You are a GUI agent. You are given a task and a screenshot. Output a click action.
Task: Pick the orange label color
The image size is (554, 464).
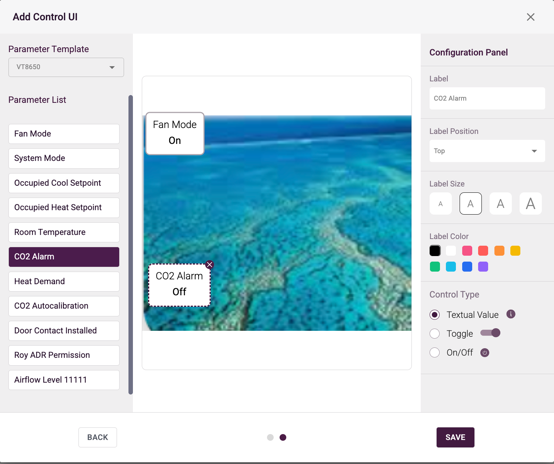[x=499, y=251]
